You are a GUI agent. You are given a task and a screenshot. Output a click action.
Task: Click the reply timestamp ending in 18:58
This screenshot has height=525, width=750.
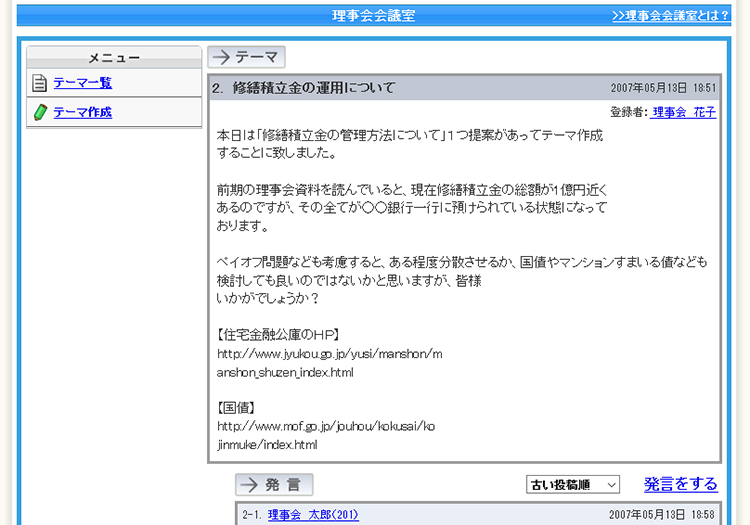664,515
